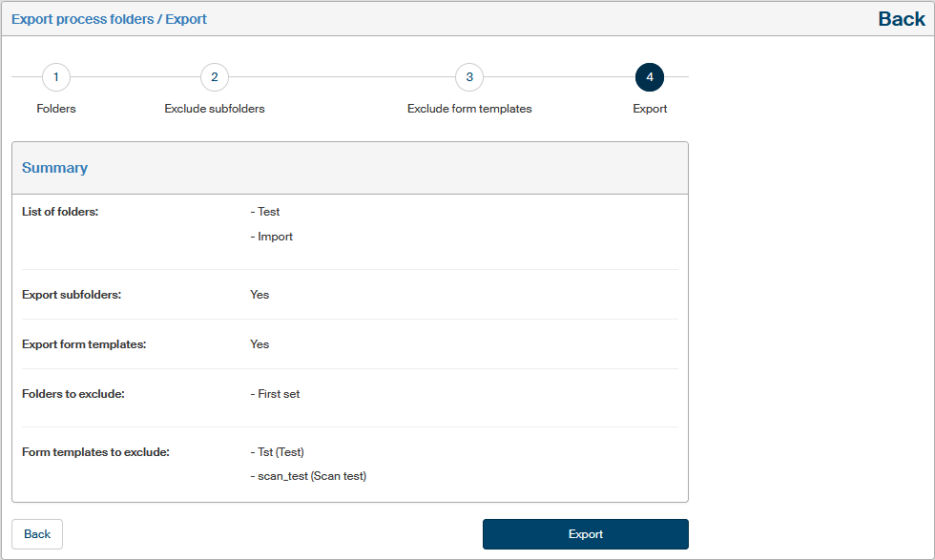
Task: Click the Yes value for Export subfolders
Action: click(260, 295)
